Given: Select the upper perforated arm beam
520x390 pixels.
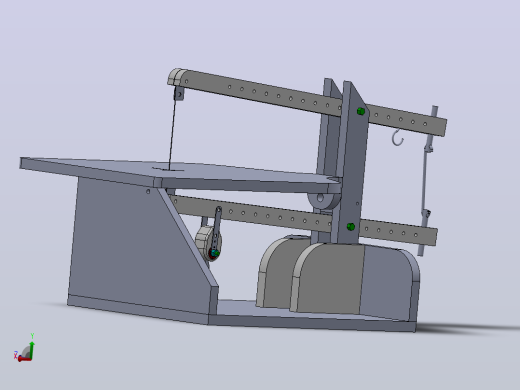Looking at the screenshot, I should tap(307, 102).
